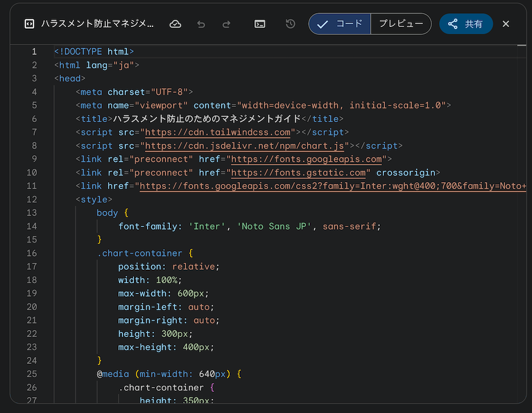Click the position relative declaration

click(169, 267)
